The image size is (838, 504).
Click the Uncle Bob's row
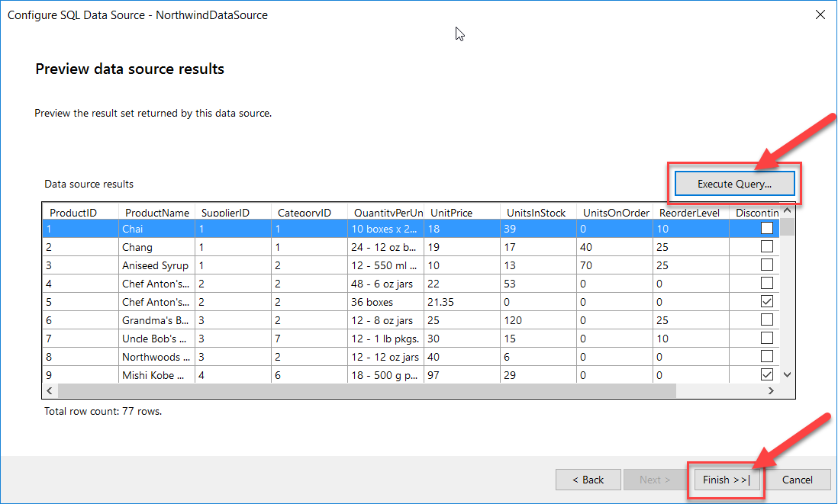click(x=156, y=338)
